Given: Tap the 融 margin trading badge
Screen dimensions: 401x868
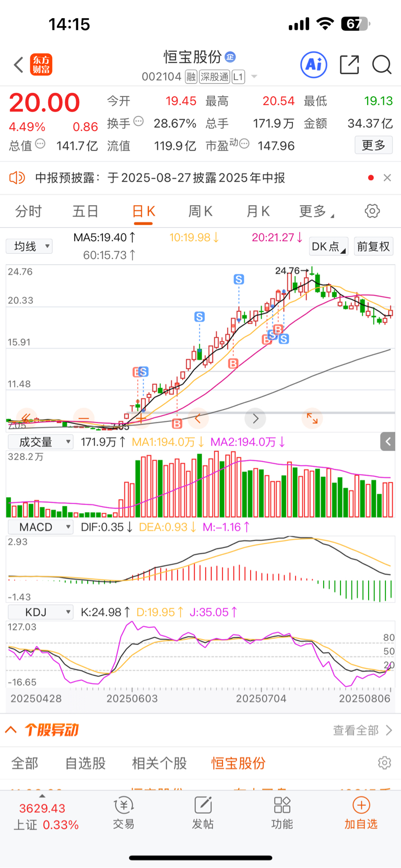Looking at the screenshot, I should tap(191, 77).
